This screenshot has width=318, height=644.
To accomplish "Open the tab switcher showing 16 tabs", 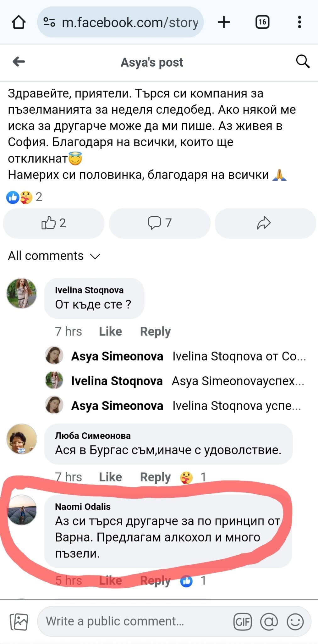I will pos(262,22).
